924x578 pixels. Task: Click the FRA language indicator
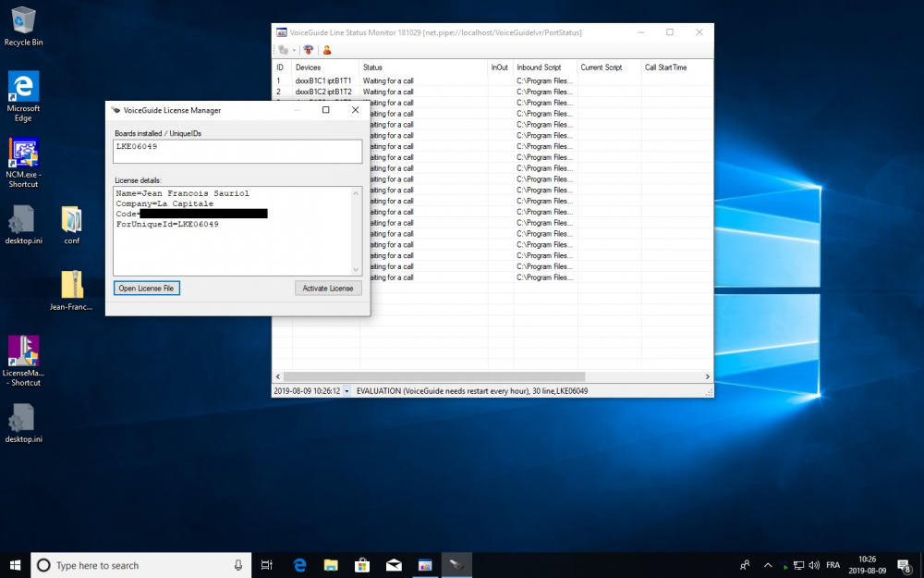[833, 565]
